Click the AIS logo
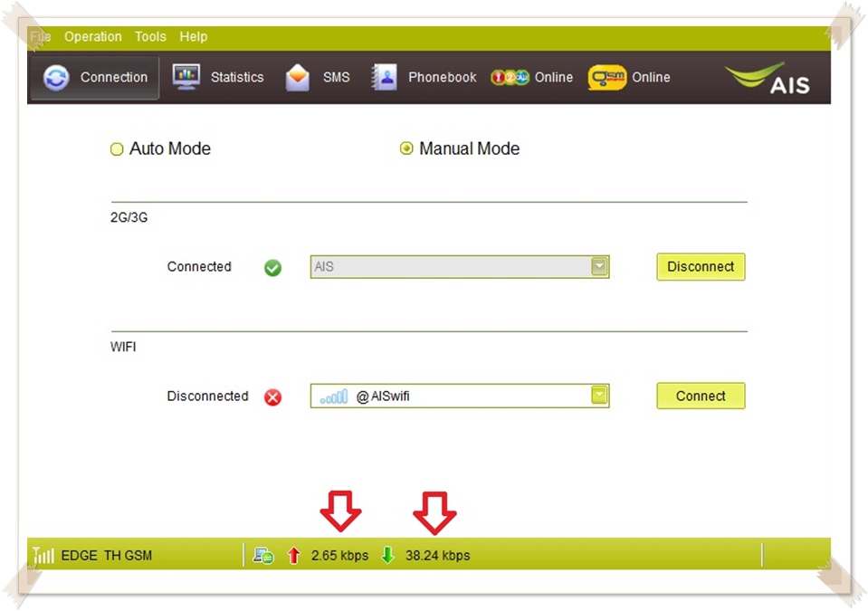 (768, 78)
